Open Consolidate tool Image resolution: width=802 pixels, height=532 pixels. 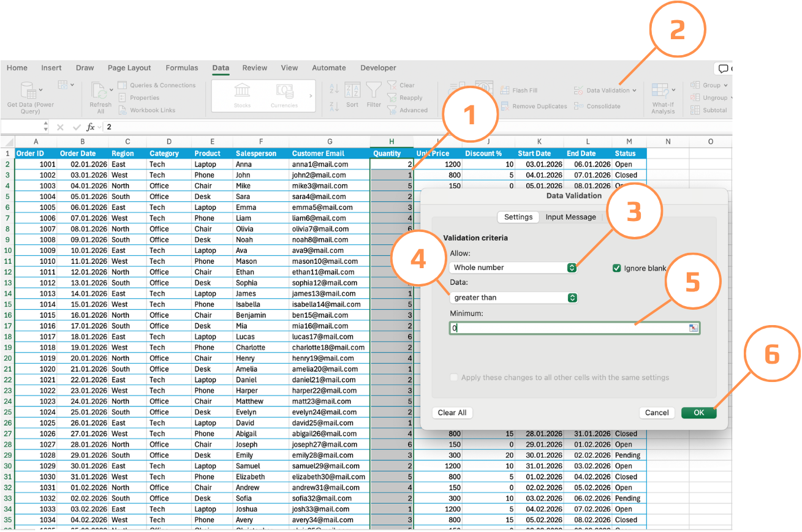pos(597,106)
